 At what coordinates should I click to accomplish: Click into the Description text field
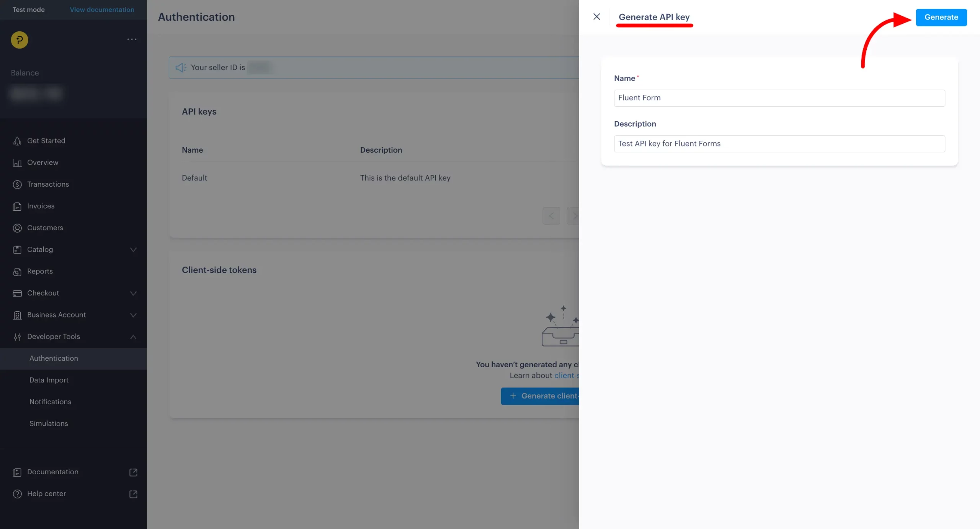779,144
